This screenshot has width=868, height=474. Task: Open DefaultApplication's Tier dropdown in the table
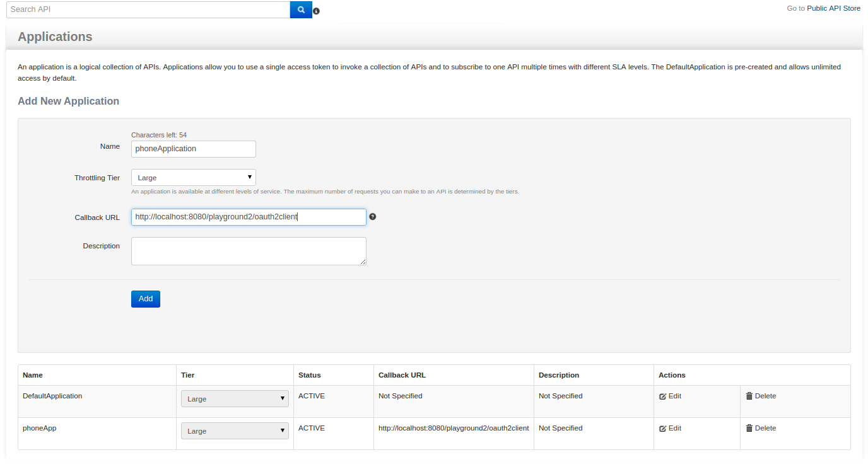[234, 398]
